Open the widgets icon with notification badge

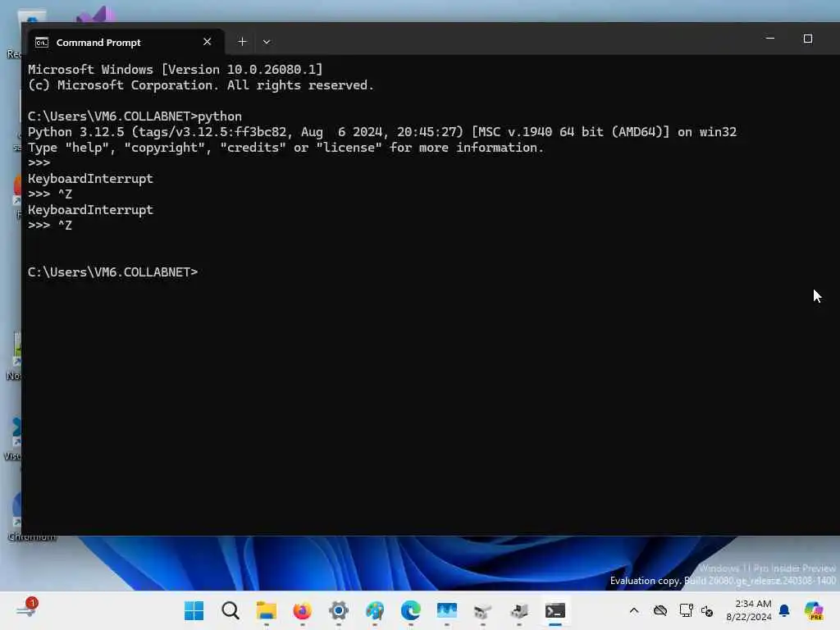27,609
